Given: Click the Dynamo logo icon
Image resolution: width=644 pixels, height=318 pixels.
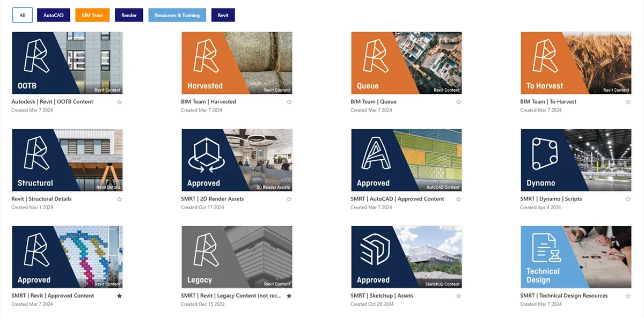Looking at the screenshot, I should 546,155.
